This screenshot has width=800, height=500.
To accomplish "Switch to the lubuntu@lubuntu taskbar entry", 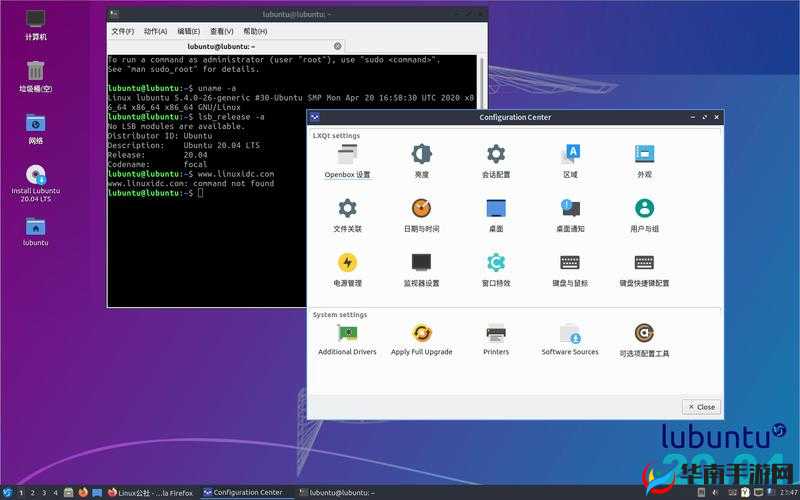I will (337, 493).
